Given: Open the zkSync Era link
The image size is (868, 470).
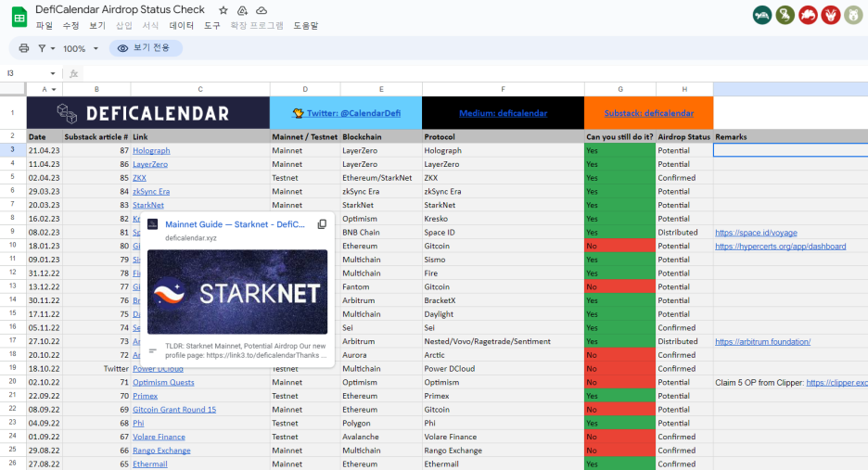Looking at the screenshot, I should click(151, 192).
